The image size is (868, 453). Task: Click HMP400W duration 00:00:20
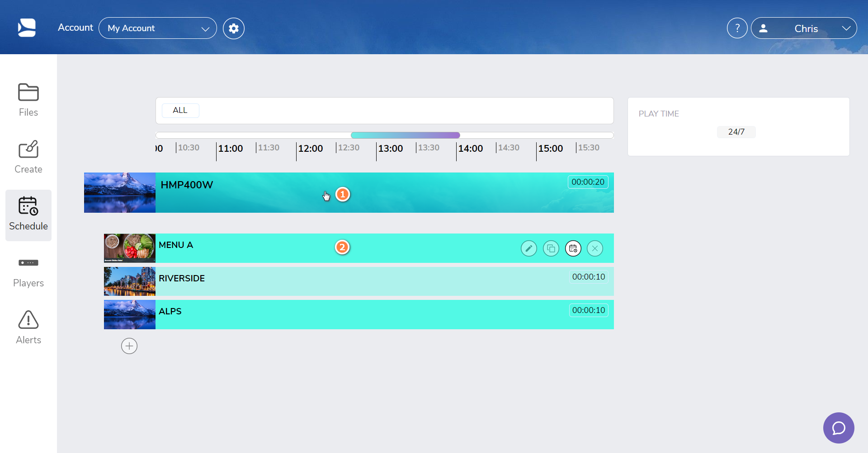588,182
